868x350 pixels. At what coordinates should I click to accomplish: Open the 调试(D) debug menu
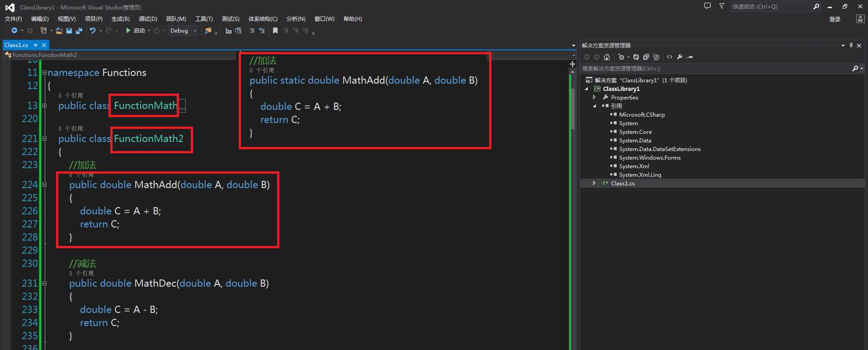click(x=148, y=19)
